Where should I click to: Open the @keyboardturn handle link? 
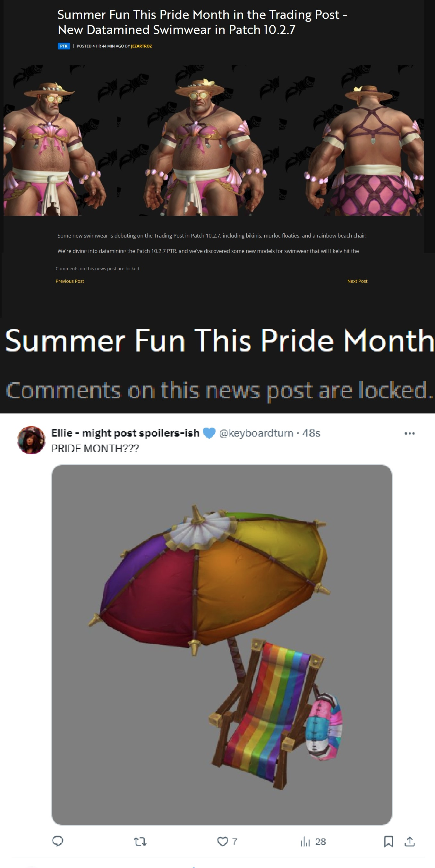tap(256, 433)
